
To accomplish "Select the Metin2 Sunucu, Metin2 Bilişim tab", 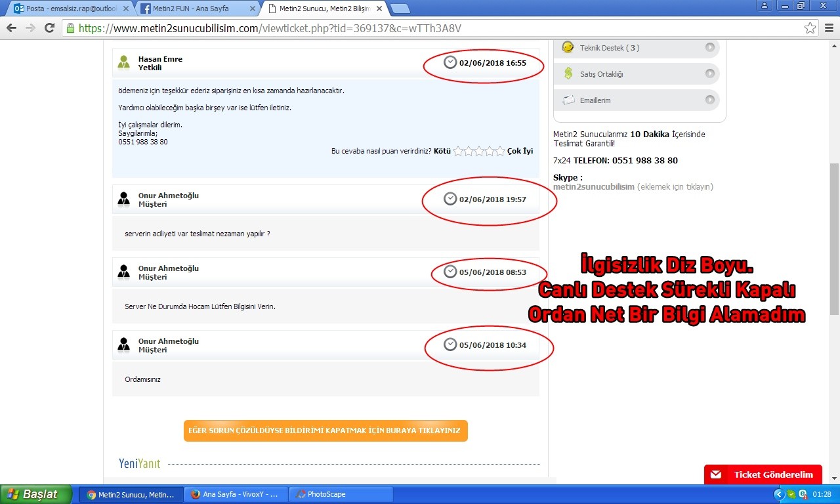I will 324,9.
